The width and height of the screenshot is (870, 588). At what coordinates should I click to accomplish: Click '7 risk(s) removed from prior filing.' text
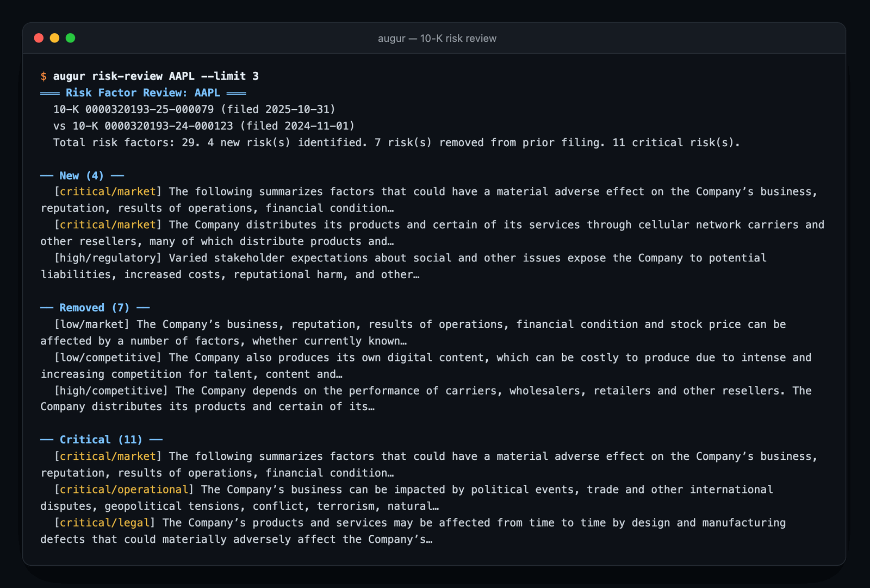[x=490, y=142]
